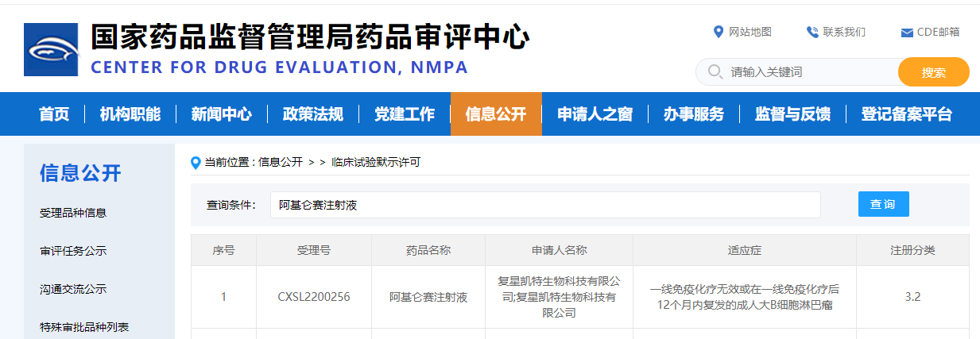The height and width of the screenshot is (339, 980).
Task: Open the 申请人之窗 menu
Action: coord(595,114)
